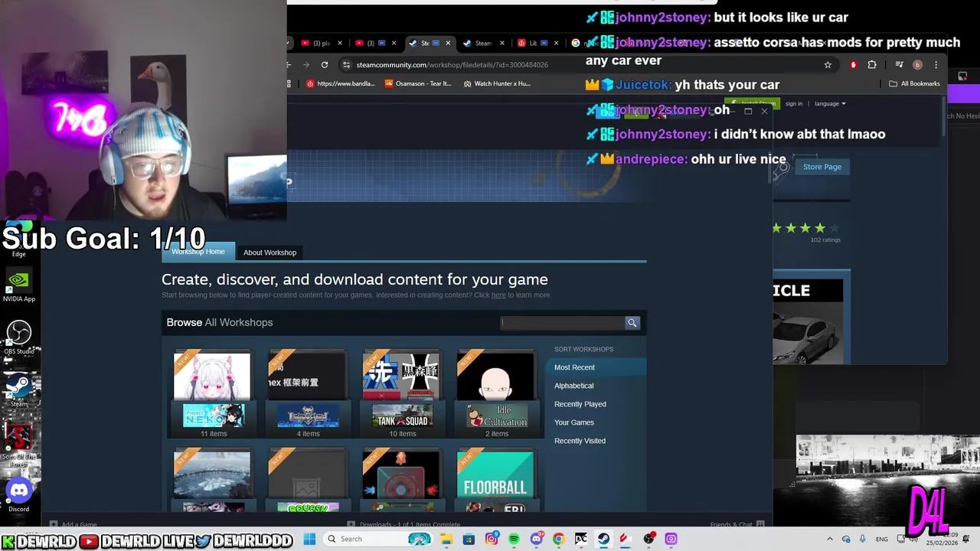The width and height of the screenshot is (980, 551).
Task: Show hidden system tray icons
Action: click(x=829, y=539)
